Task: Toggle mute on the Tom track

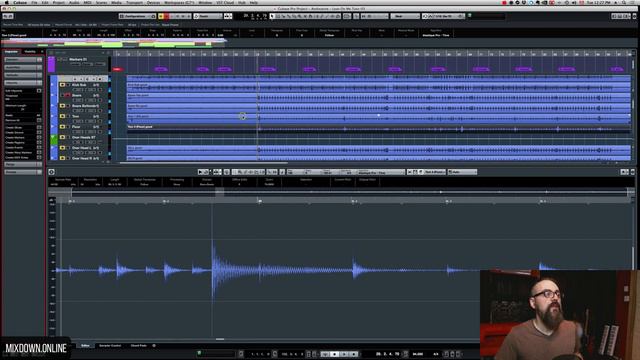Action: pos(62,116)
